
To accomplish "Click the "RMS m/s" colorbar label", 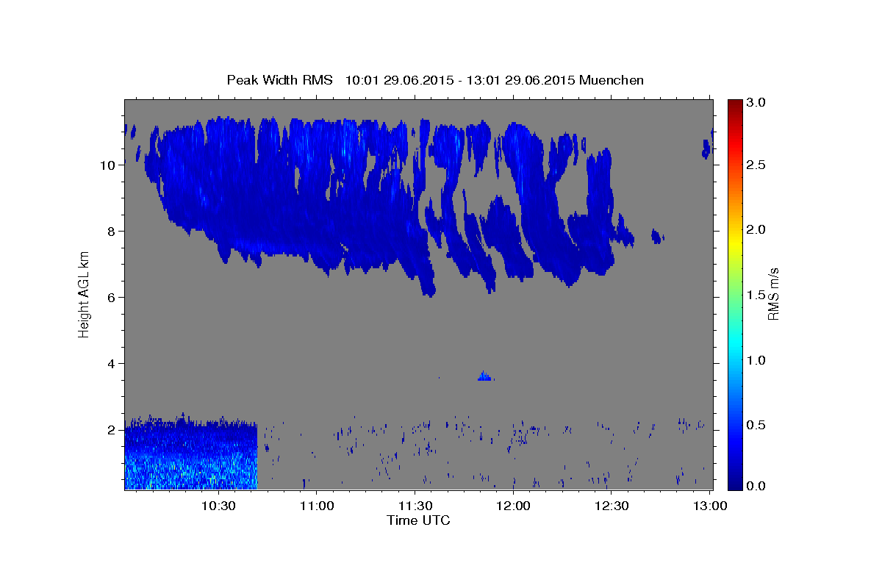I will click(773, 293).
